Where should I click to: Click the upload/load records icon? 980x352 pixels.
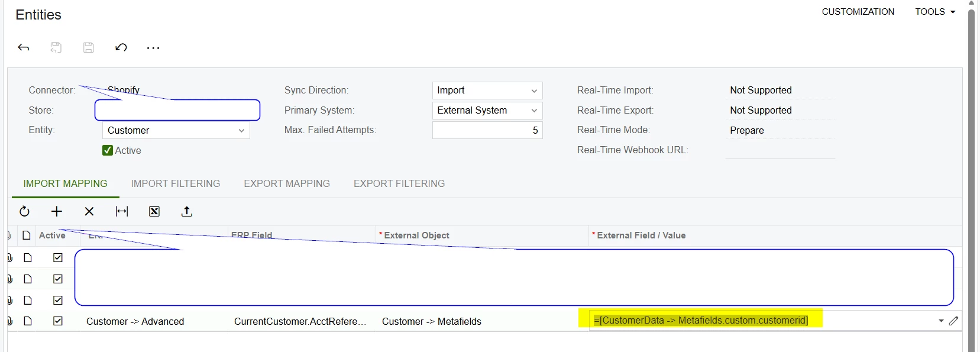click(187, 211)
